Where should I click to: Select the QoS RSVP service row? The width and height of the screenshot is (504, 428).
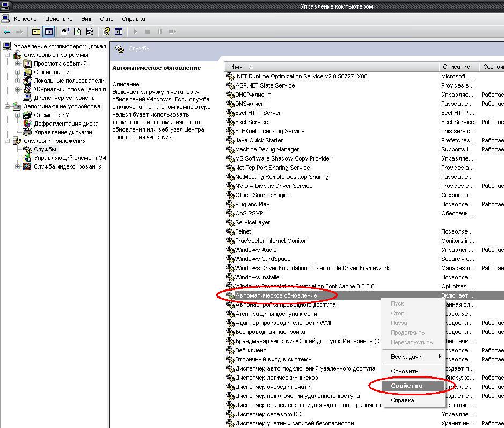249,213
